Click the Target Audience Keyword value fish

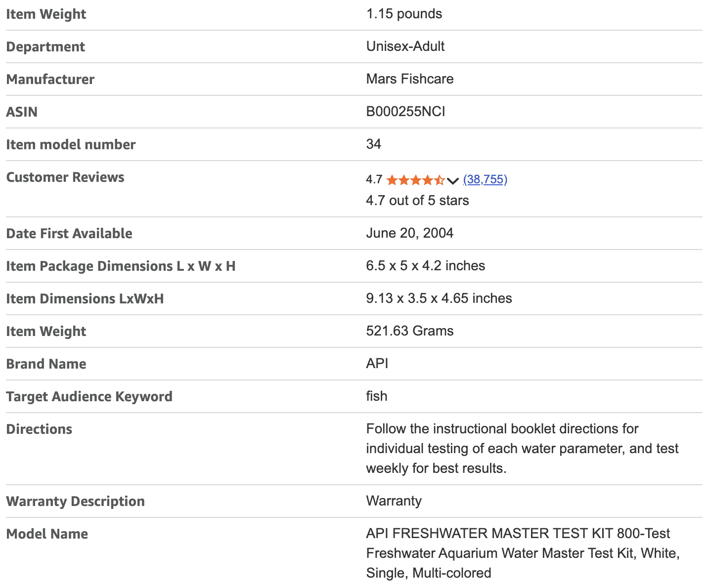point(376,396)
